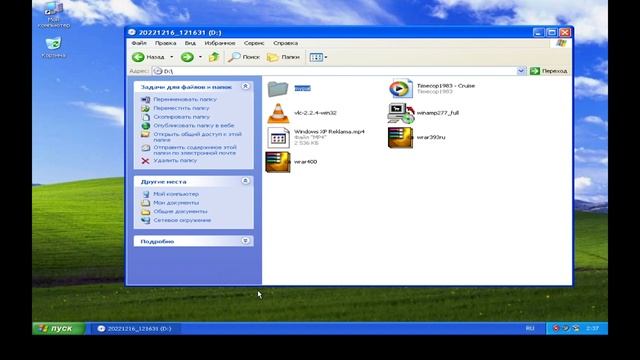Open the Сервис menu
Screen dimensions: 640x360
[x=254, y=43]
